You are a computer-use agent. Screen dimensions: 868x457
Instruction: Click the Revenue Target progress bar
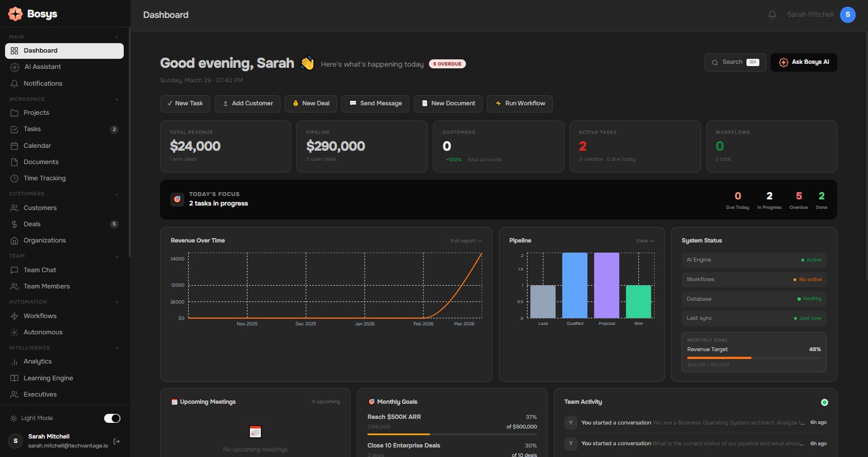point(753,357)
